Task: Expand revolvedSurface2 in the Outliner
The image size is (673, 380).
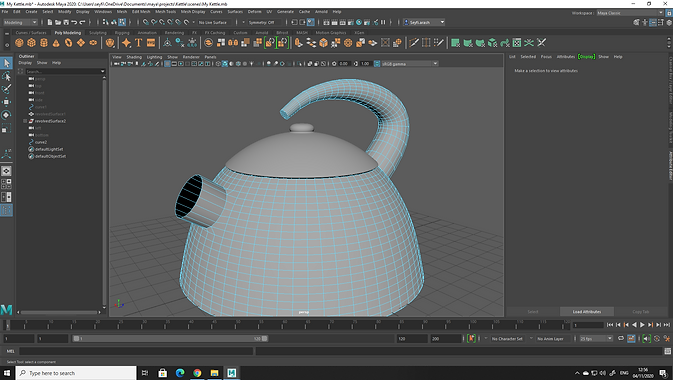Action: (25, 121)
